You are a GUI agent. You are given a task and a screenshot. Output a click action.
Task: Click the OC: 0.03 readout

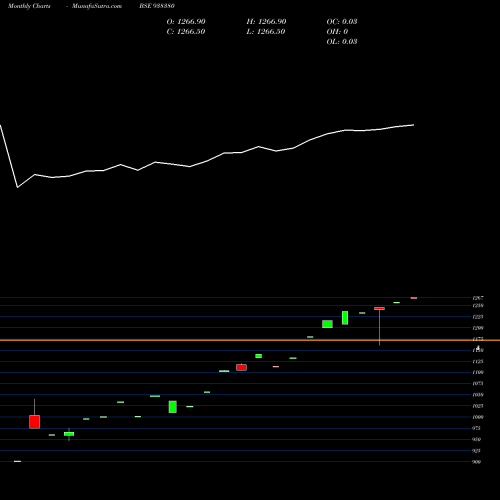342,22
